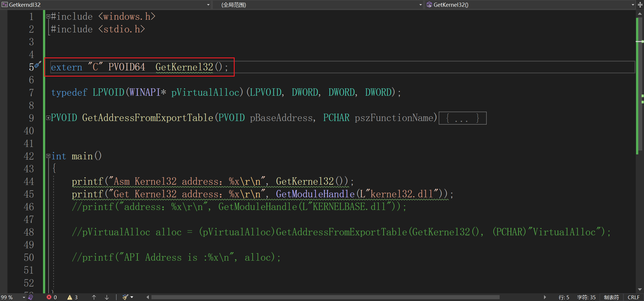Open the code cleanup options dropdown arrow
The width and height of the screenshot is (644, 301).
[x=132, y=297]
